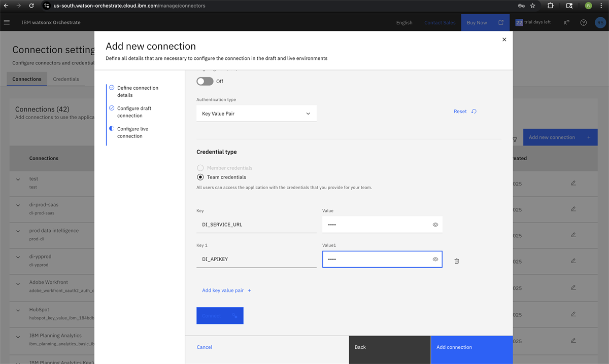
Task: Click the DI_SERVICE_URL key field
Action: [x=256, y=225]
